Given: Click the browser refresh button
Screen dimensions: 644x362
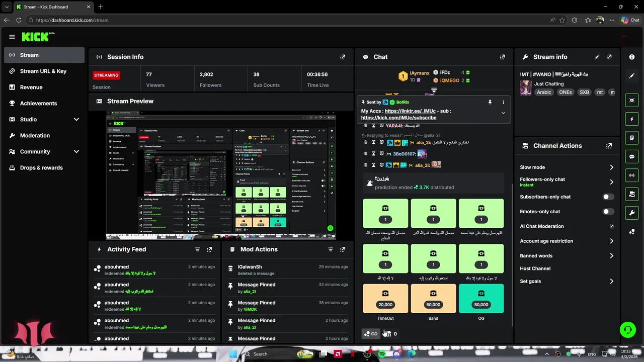Looking at the screenshot, I should click(19, 20).
